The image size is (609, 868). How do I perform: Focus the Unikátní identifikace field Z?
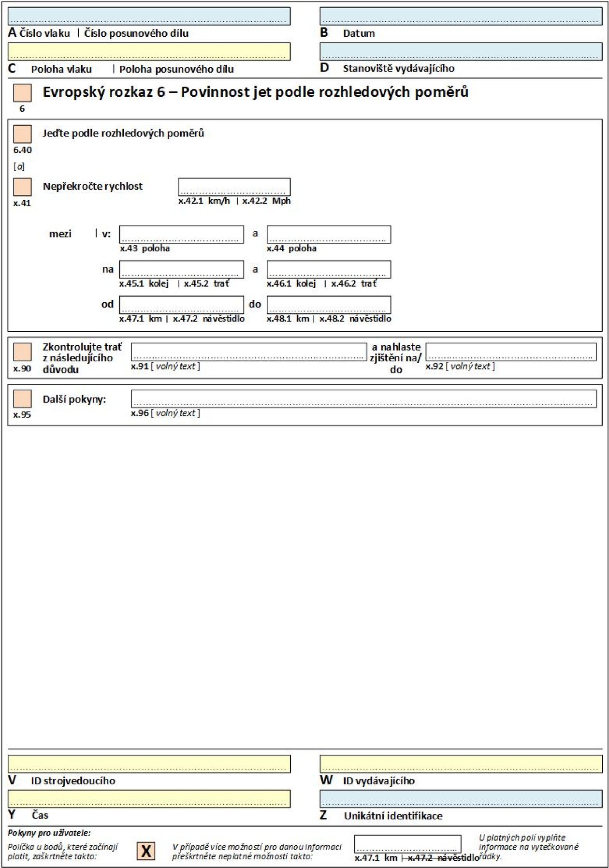[461, 799]
